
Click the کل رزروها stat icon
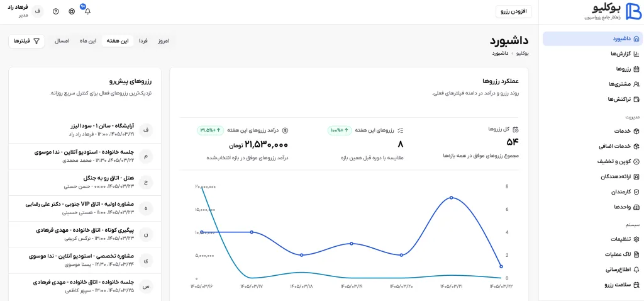click(516, 130)
